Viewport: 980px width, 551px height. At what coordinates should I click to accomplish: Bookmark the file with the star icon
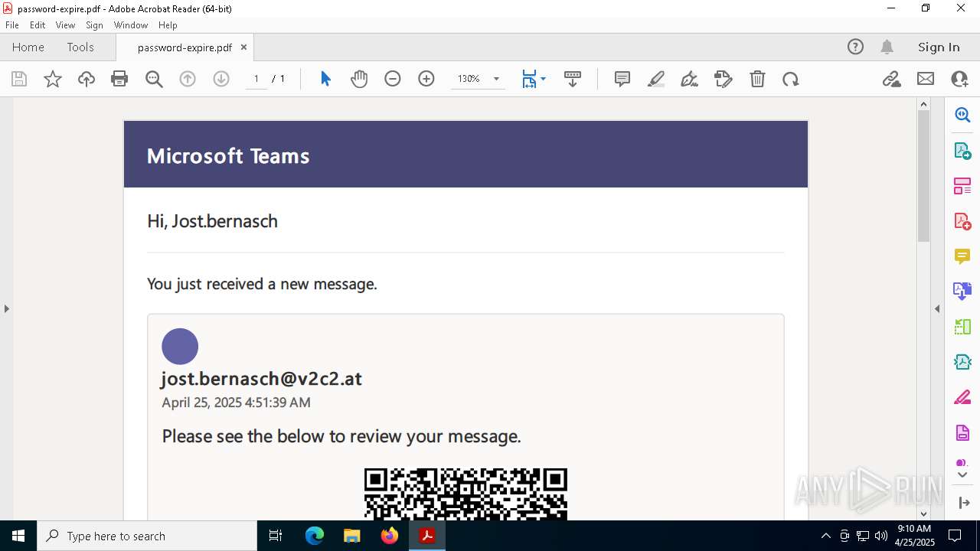[53, 79]
